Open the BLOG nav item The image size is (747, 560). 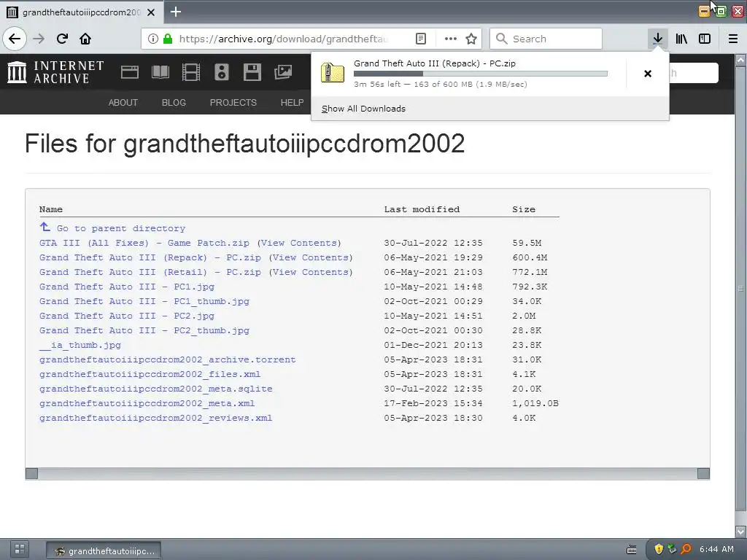[174, 102]
